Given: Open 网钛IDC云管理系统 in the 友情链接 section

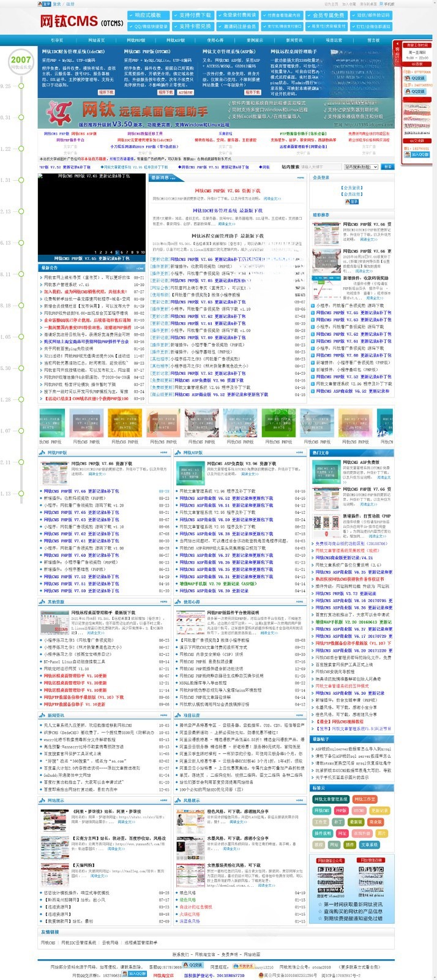Looking at the screenshot, I should coord(80,943).
